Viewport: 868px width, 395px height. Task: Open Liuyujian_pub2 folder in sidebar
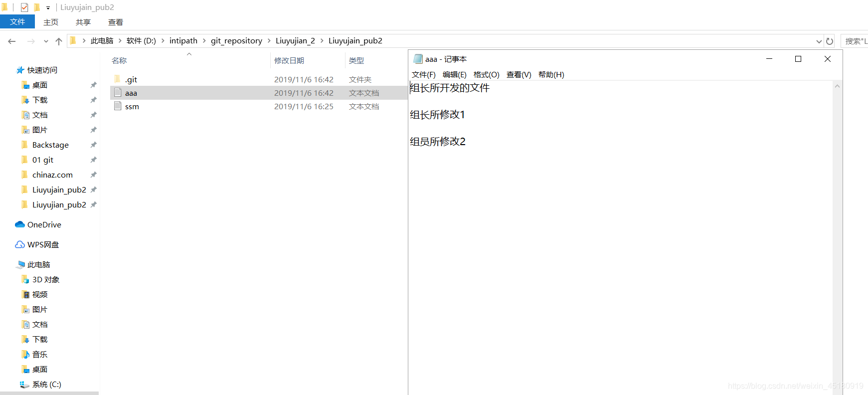[x=59, y=205]
